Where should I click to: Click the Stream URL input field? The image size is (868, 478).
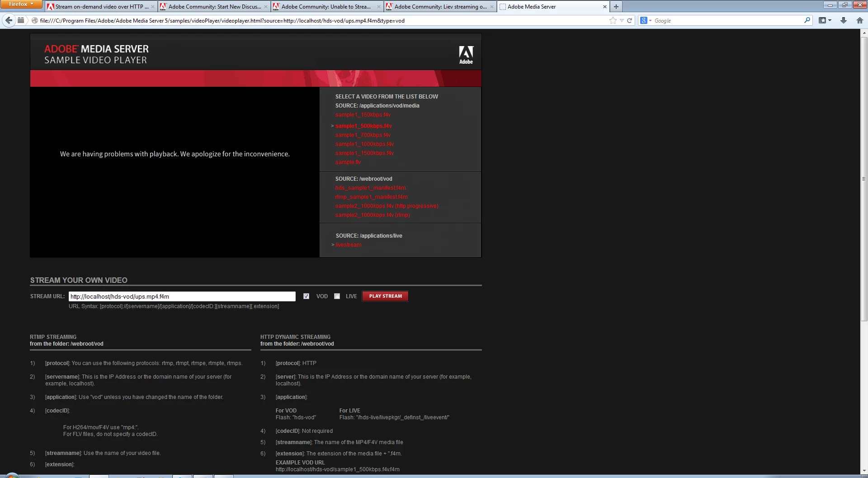click(x=182, y=296)
